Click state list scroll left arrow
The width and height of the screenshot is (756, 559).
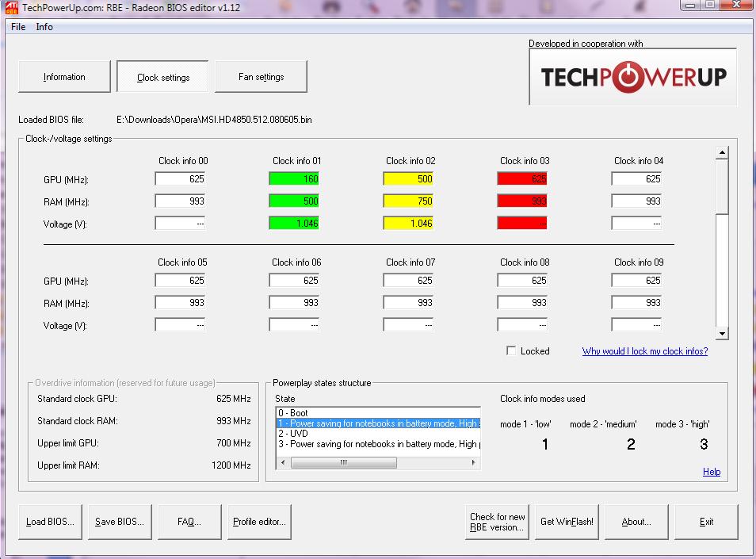[x=283, y=462]
